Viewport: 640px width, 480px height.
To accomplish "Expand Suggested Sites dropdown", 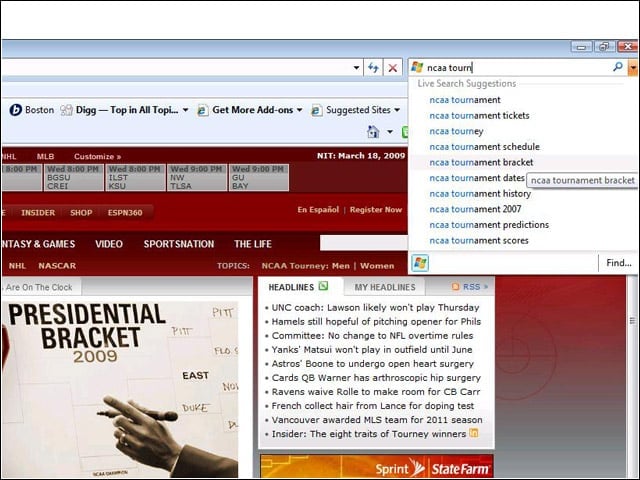I will (397, 110).
